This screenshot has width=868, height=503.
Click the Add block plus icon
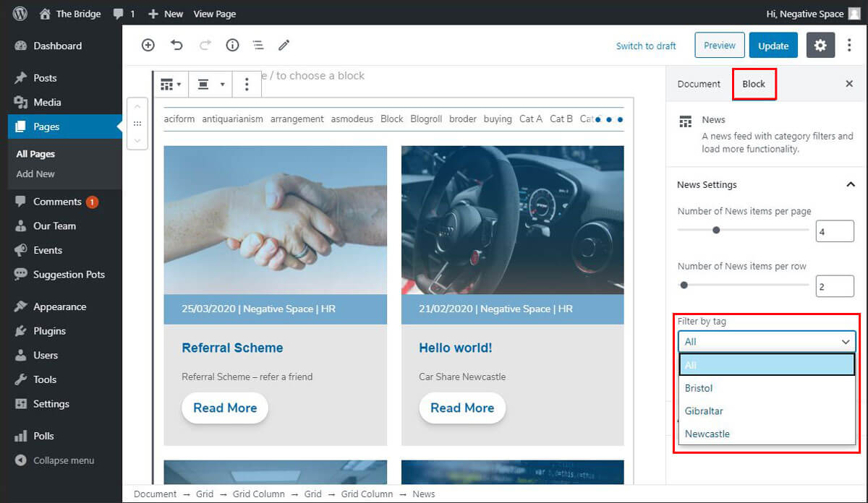(x=148, y=45)
